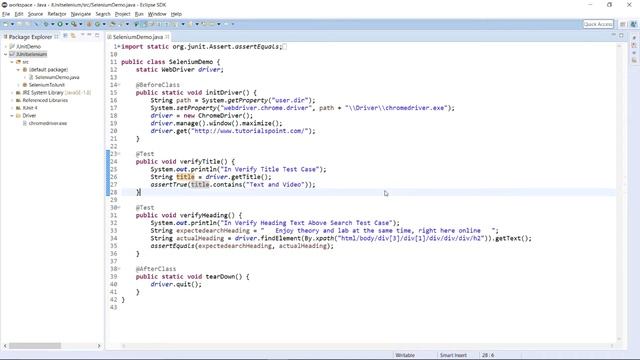Fold the verifyHeading method at line 30
This screenshot has height=360, width=640.
(x=119, y=208)
